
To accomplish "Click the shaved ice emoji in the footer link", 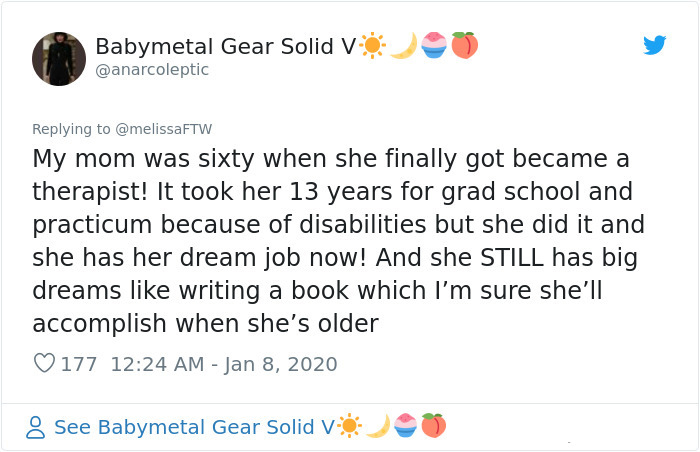I will tap(405, 426).
